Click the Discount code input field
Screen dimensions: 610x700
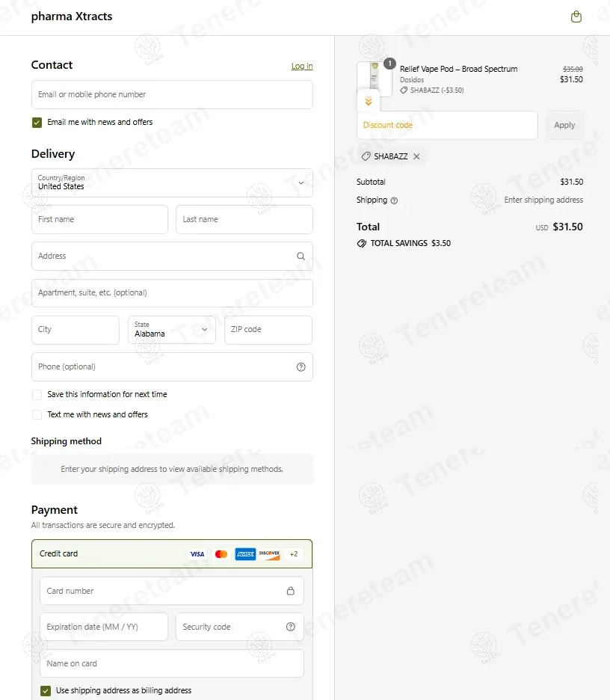[447, 126]
